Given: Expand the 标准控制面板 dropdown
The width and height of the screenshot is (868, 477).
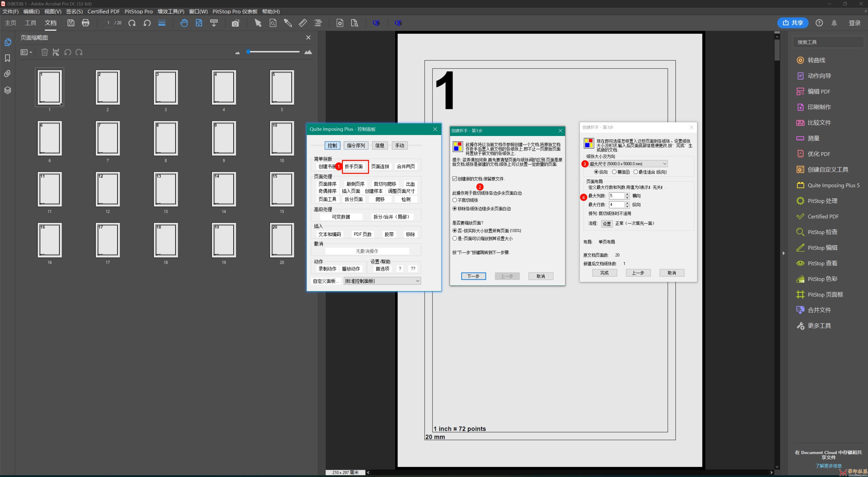Looking at the screenshot, I should coord(417,281).
